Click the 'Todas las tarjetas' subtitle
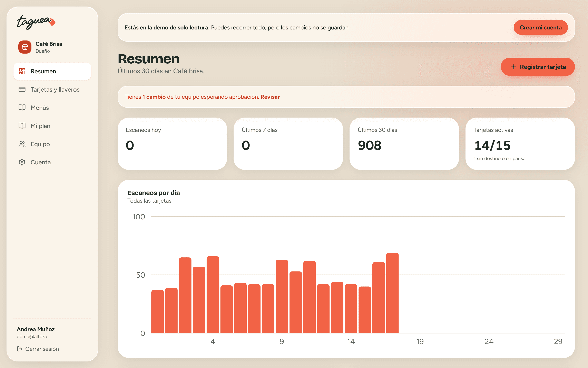 point(149,201)
